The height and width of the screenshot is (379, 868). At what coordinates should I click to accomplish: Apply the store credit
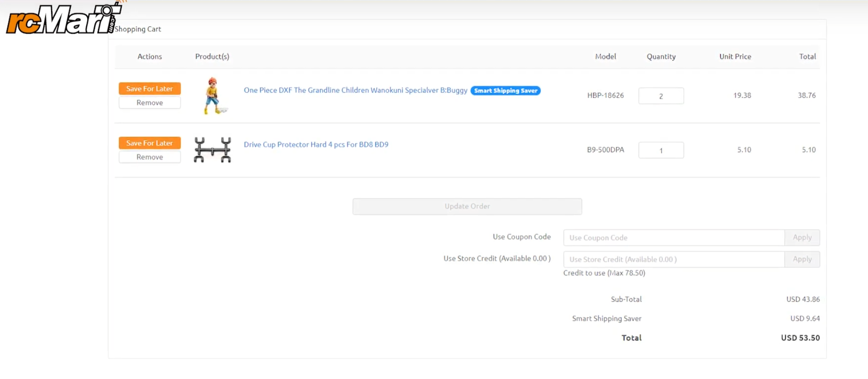[x=802, y=259]
